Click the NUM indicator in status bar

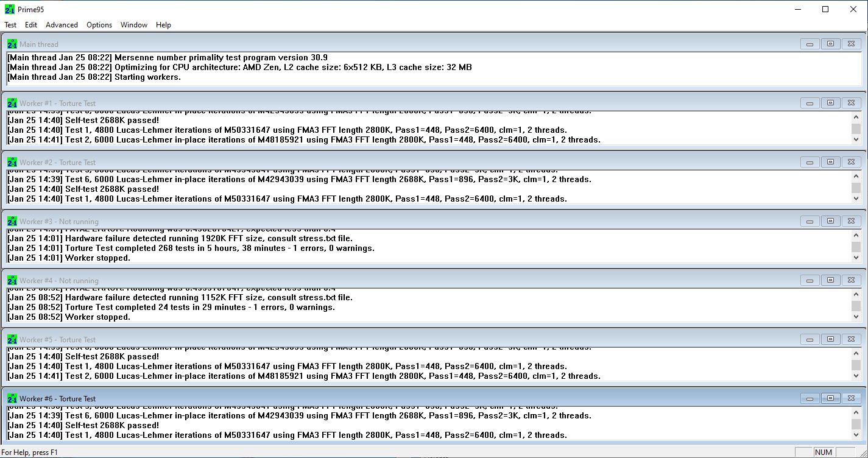[824, 453]
